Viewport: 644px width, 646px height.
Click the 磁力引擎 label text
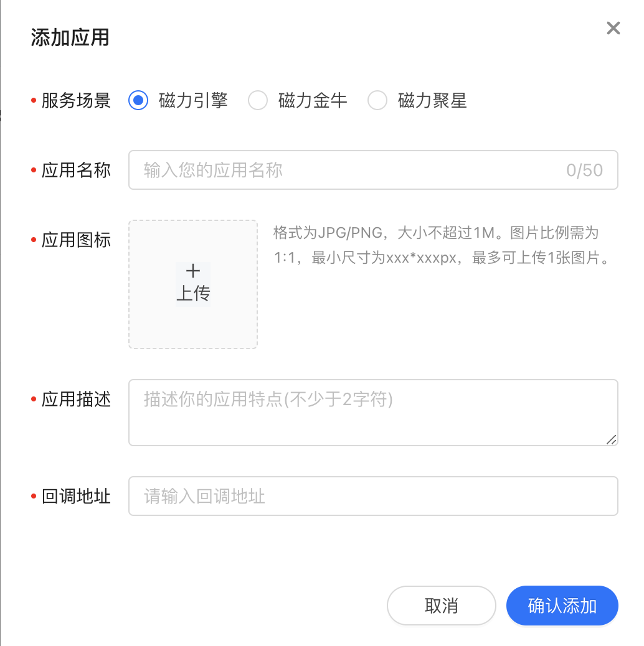[x=193, y=101]
